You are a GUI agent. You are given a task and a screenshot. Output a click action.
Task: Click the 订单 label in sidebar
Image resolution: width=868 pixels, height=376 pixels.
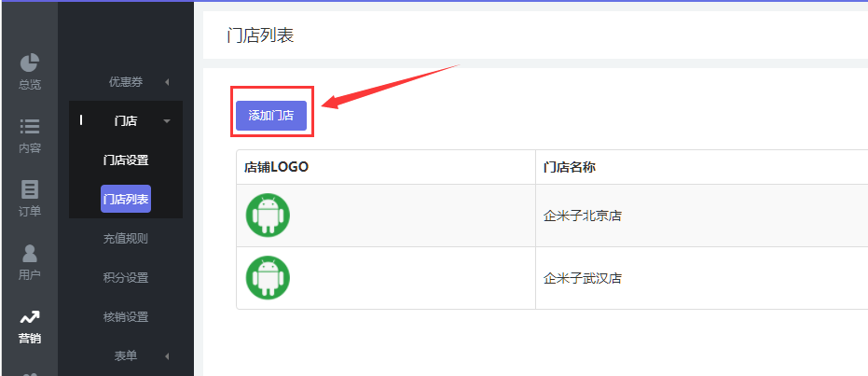click(29, 212)
